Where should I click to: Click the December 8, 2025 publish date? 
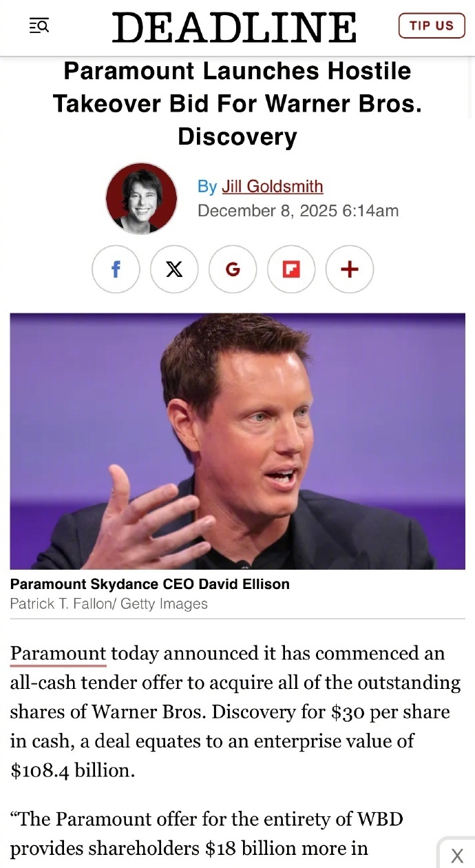[297, 211]
